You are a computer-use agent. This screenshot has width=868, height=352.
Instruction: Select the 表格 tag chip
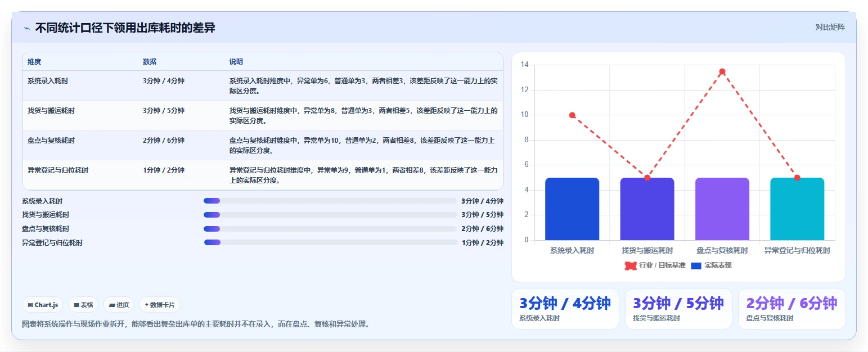(83, 305)
